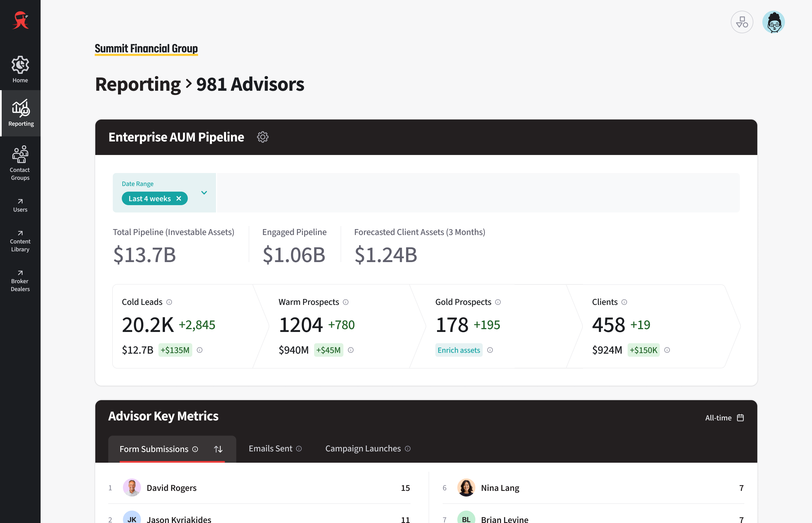
Task: Toggle sort order on Form Submissions
Action: (x=218, y=449)
